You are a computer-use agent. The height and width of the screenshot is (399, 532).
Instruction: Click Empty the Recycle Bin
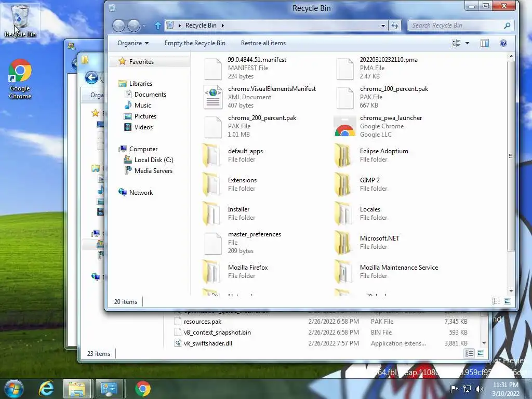click(195, 43)
